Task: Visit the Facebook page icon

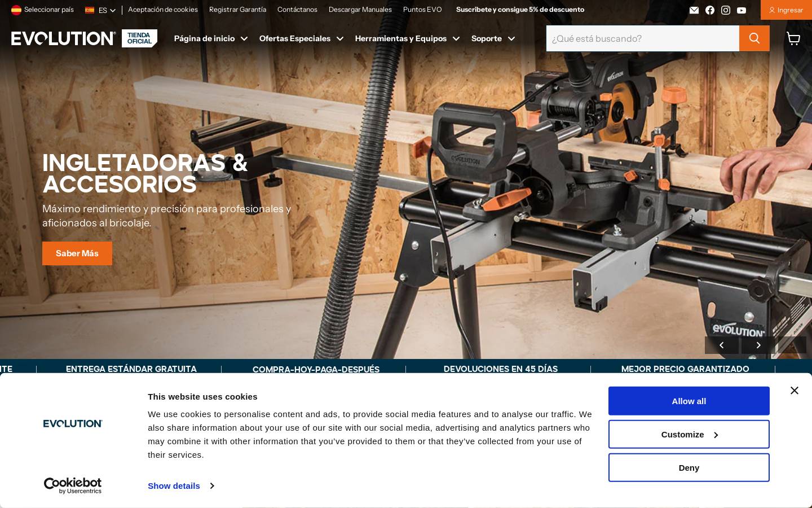Action: 710,10
